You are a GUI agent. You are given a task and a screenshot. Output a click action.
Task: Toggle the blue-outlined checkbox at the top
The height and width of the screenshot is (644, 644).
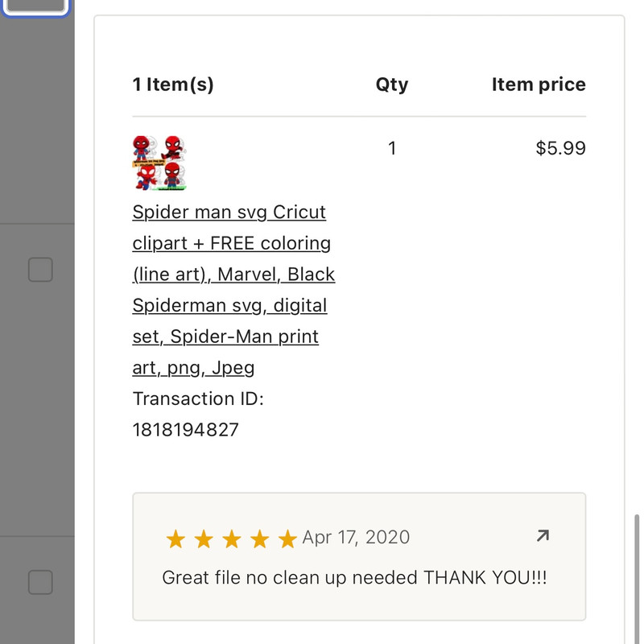(x=35, y=4)
